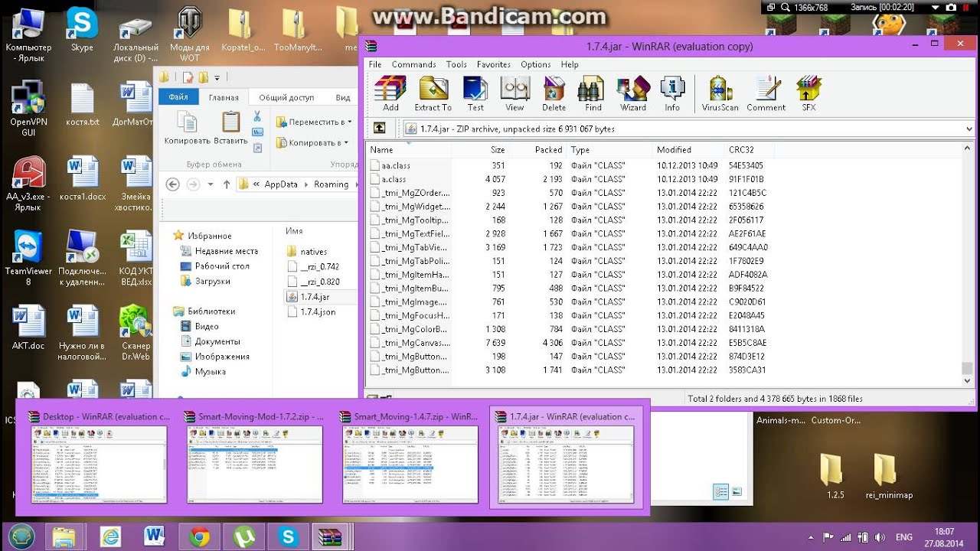Open the Skype desktop shortcut
The width and height of the screenshot is (980, 551).
82,31
